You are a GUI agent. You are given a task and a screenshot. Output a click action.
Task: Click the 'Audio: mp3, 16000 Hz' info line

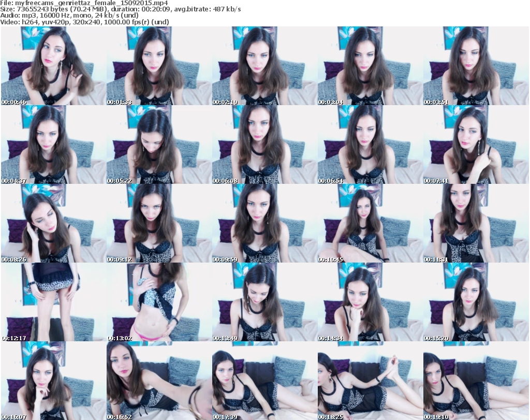pos(69,16)
